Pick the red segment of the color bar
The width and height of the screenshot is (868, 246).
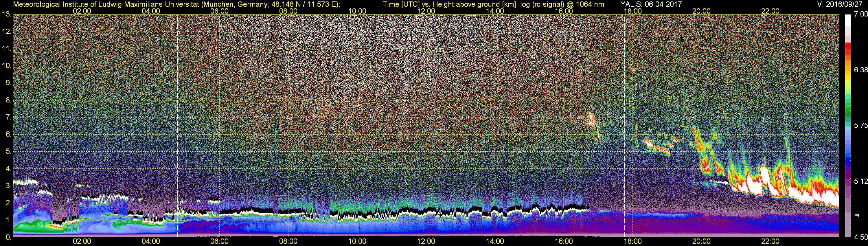click(x=847, y=49)
